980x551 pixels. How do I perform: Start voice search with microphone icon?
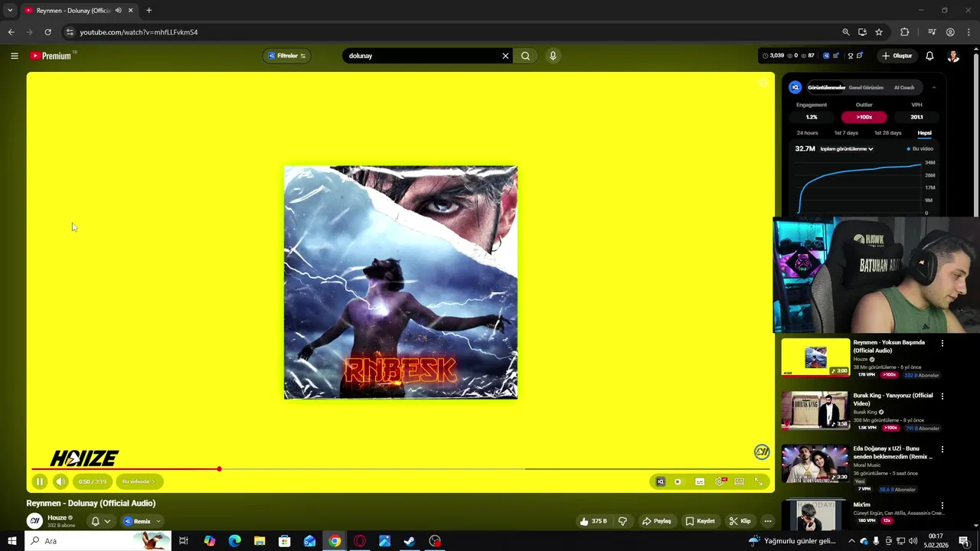[x=553, y=56]
